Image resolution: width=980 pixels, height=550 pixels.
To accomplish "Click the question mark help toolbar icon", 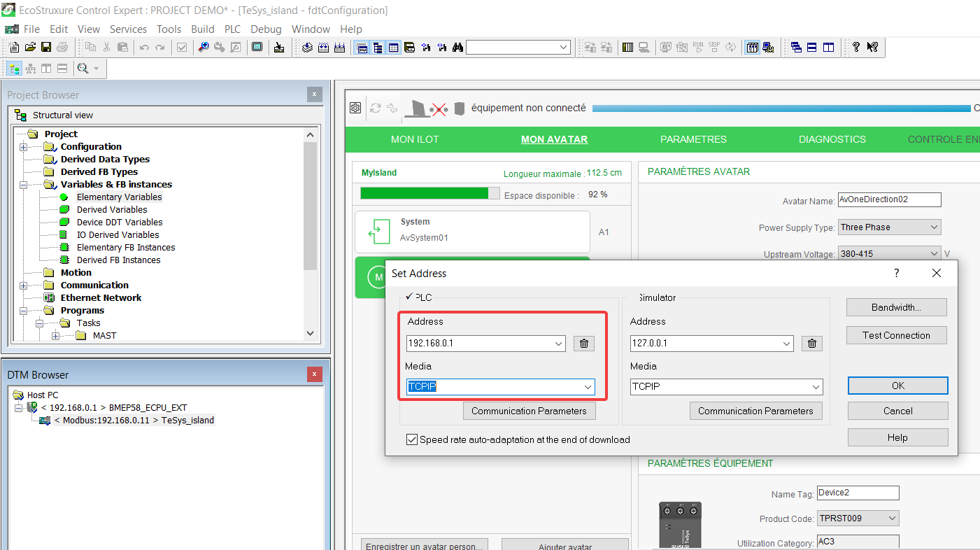I will click(x=856, y=48).
